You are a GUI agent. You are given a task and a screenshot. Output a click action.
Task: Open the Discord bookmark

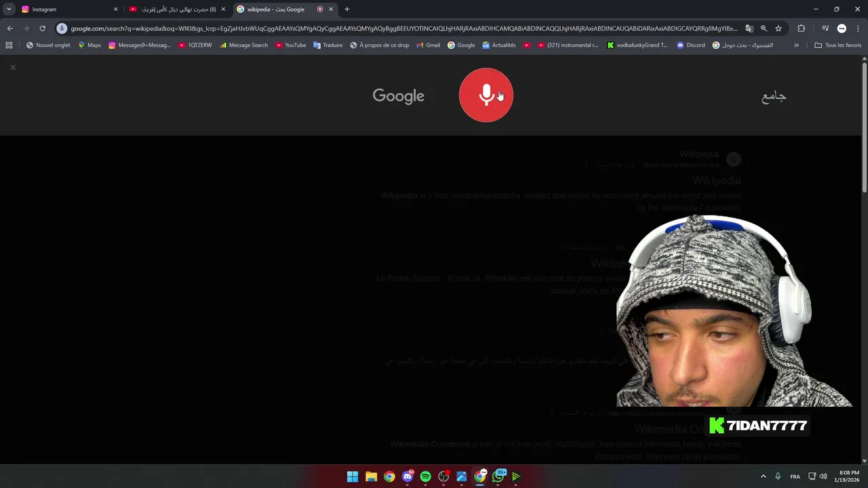690,45
